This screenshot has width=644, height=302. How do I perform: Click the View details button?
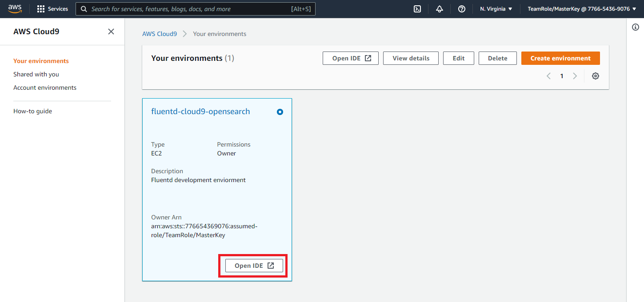click(x=411, y=58)
